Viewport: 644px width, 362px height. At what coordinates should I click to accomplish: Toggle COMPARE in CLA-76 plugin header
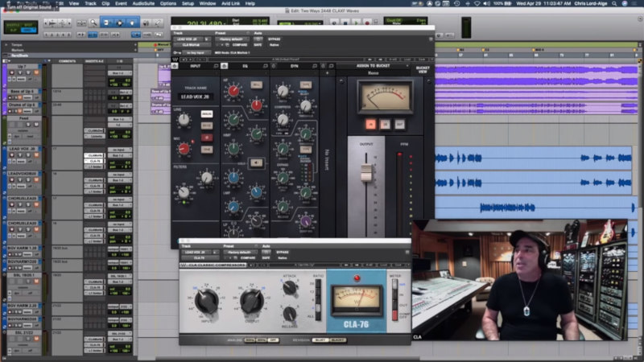pos(248,257)
